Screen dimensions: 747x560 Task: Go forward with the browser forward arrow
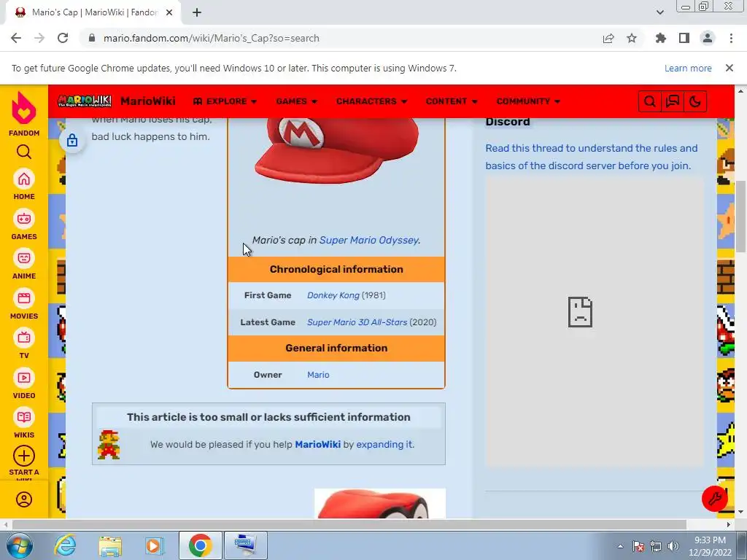[39, 38]
